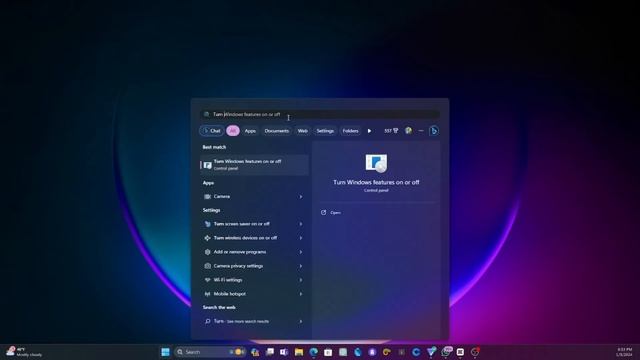Open Turn screen saver on or off
640x360 pixels.
click(x=249, y=224)
